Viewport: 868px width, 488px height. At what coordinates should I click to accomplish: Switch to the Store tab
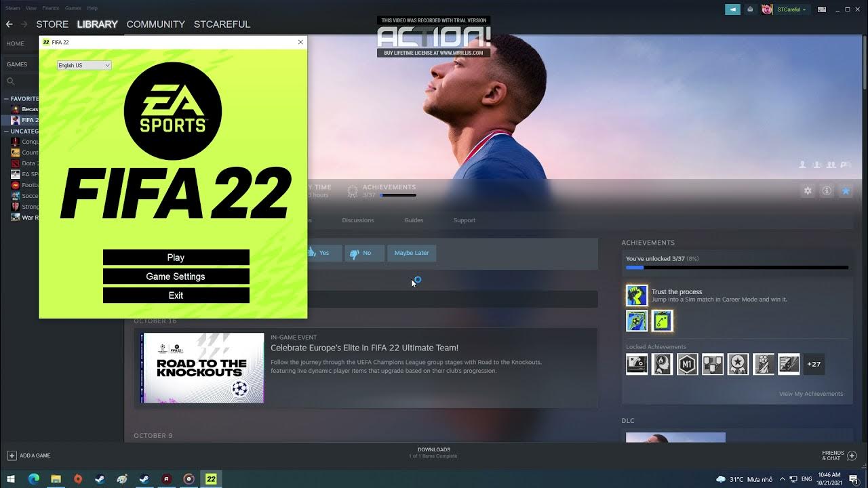click(x=52, y=24)
